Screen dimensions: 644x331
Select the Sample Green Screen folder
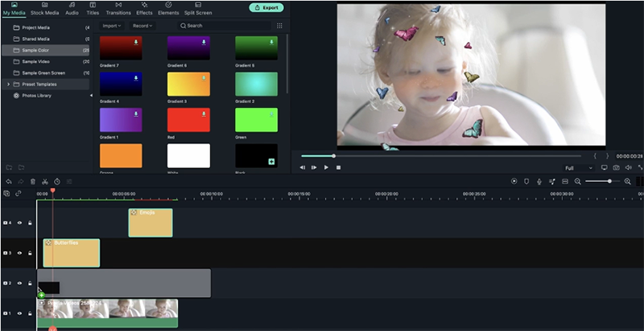(x=45, y=73)
